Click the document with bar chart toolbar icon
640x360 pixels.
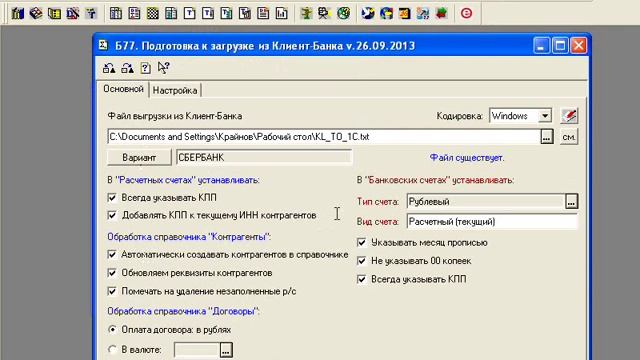pos(282,13)
